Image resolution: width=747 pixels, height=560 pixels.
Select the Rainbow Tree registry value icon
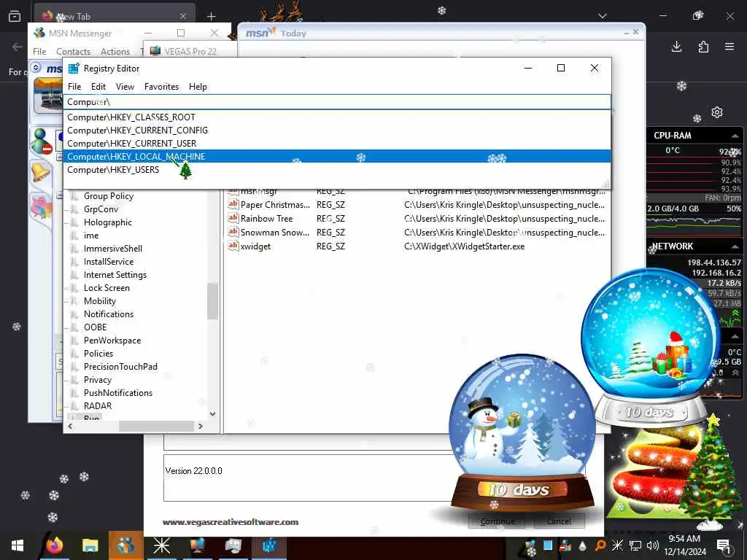click(x=233, y=218)
